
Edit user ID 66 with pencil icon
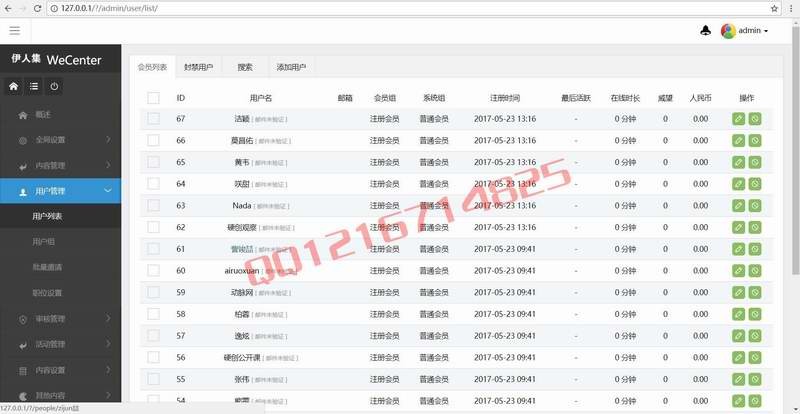(x=738, y=140)
